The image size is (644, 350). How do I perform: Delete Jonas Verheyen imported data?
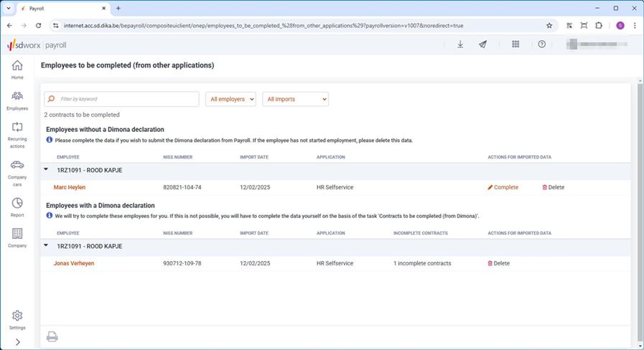tap(498, 263)
